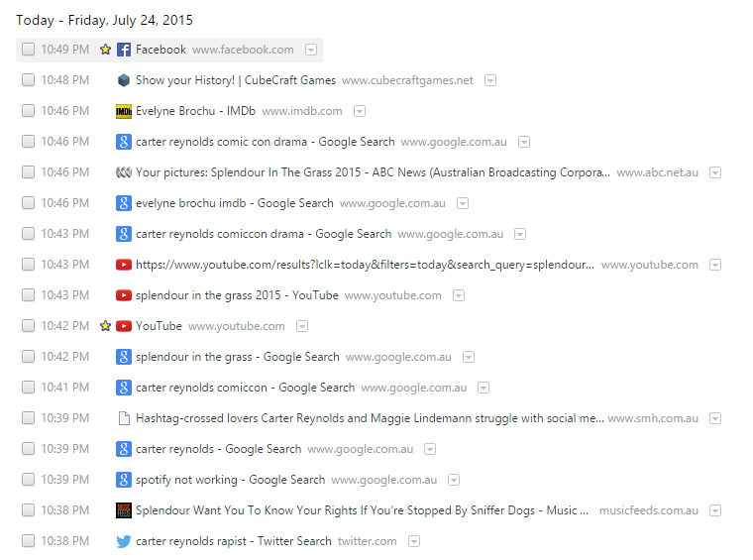Open Hashtag-crossed lovers Carter Reynolds article link
The height and width of the screenshot is (560, 753).
(370, 418)
